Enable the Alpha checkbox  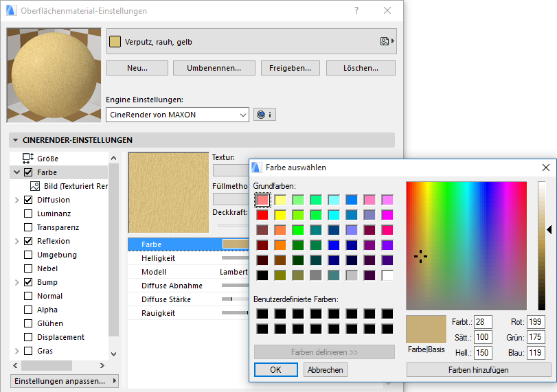pos(28,310)
